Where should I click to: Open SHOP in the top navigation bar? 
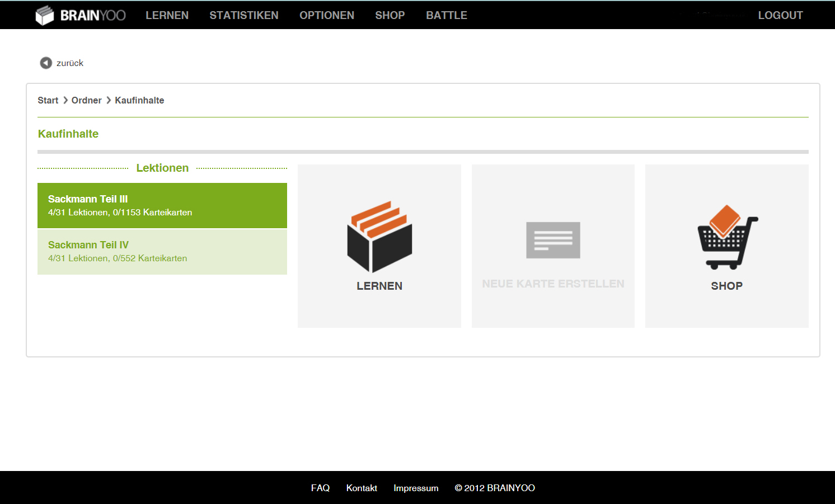coord(390,15)
